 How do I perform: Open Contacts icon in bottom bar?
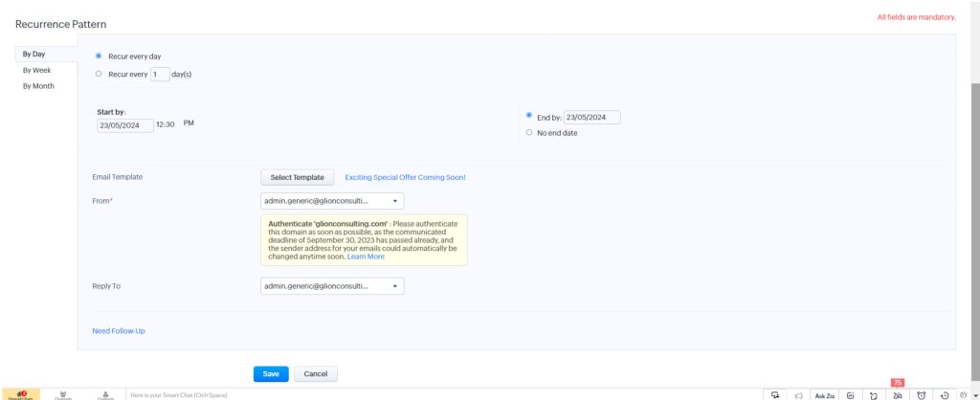[x=105, y=395]
